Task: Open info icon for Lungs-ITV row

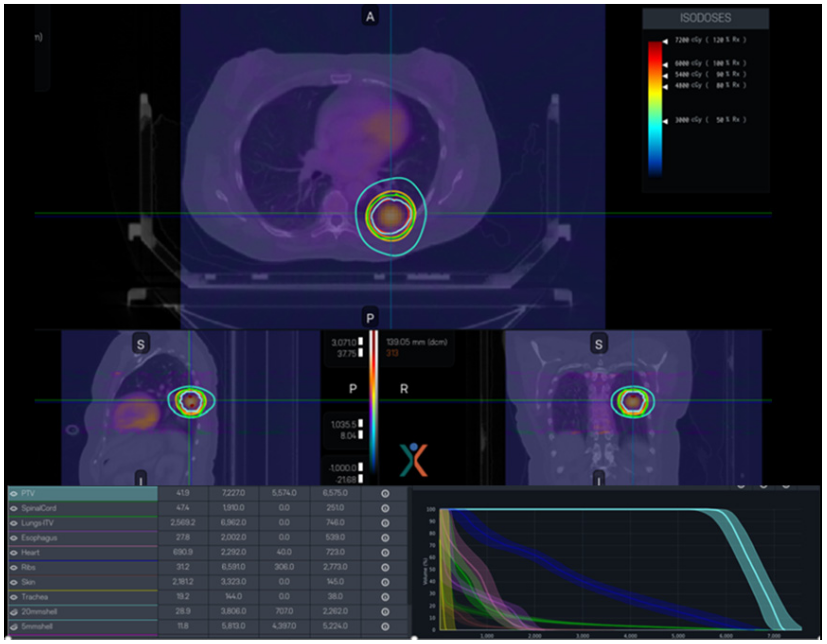Action: 385,523
